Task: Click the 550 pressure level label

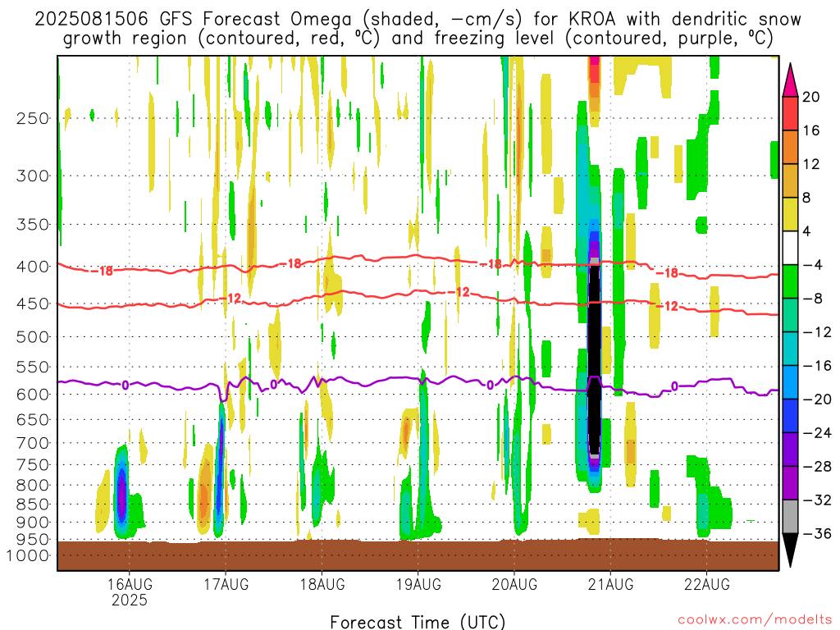Action: pyautogui.click(x=33, y=367)
